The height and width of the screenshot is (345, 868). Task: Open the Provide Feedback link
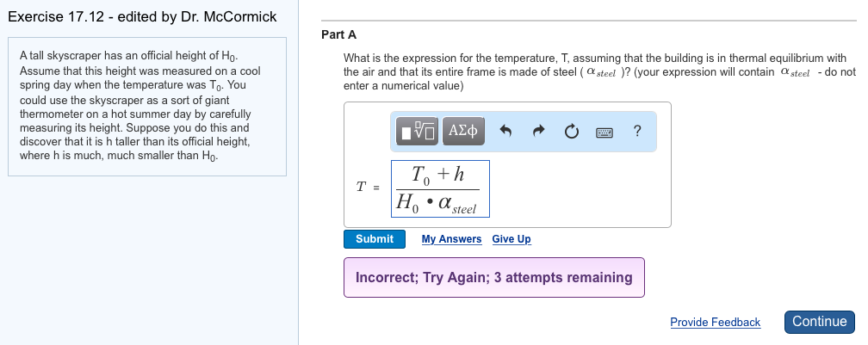tap(715, 323)
